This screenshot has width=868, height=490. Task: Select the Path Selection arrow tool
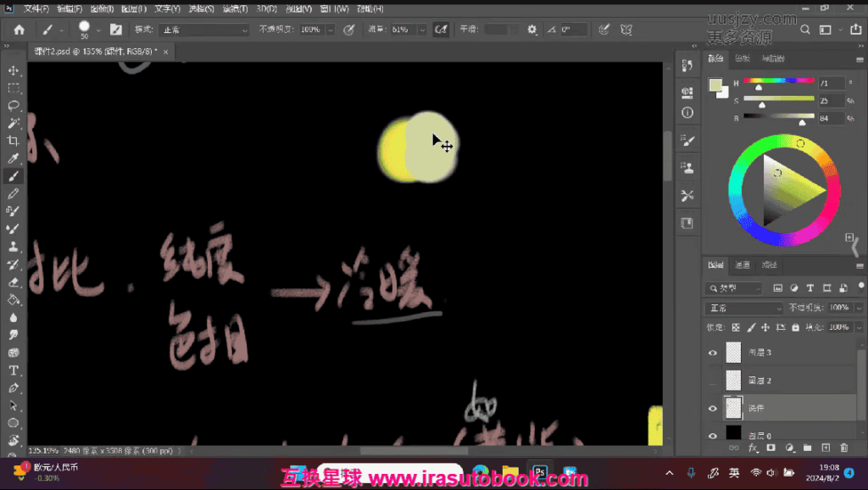coord(14,405)
